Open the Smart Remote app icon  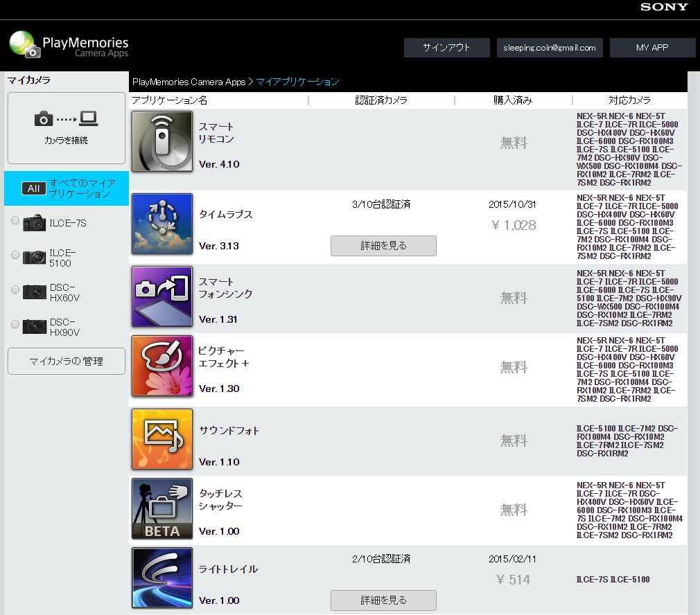(162, 141)
